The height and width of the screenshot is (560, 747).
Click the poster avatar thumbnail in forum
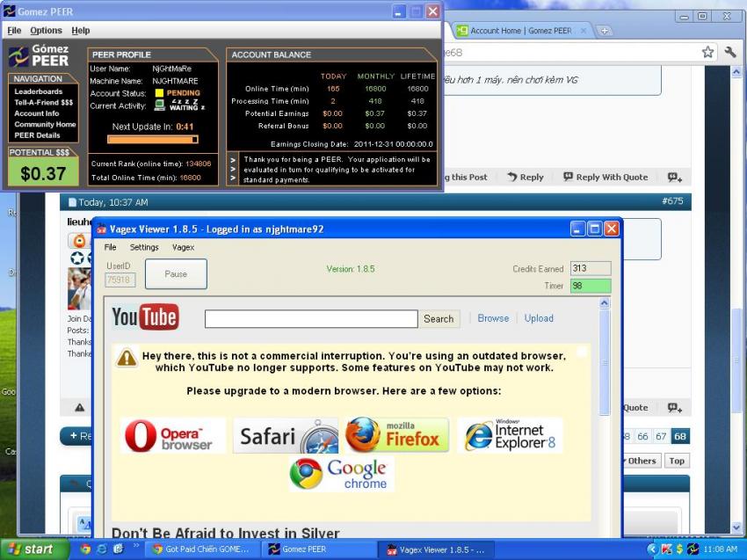pyautogui.click(x=79, y=289)
